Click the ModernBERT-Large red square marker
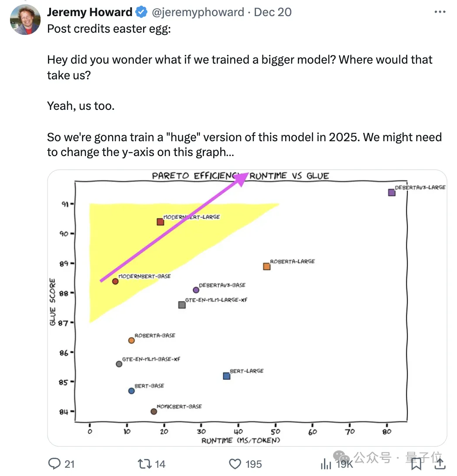 160,222
